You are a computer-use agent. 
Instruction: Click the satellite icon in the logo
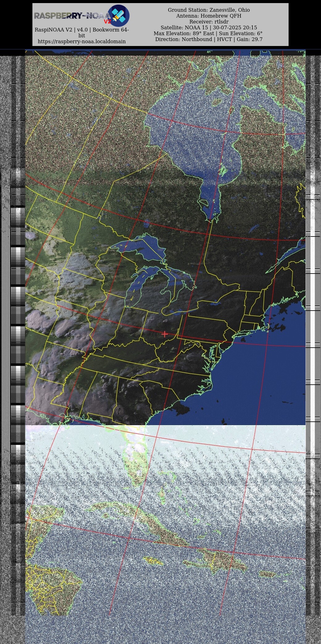tap(119, 15)
